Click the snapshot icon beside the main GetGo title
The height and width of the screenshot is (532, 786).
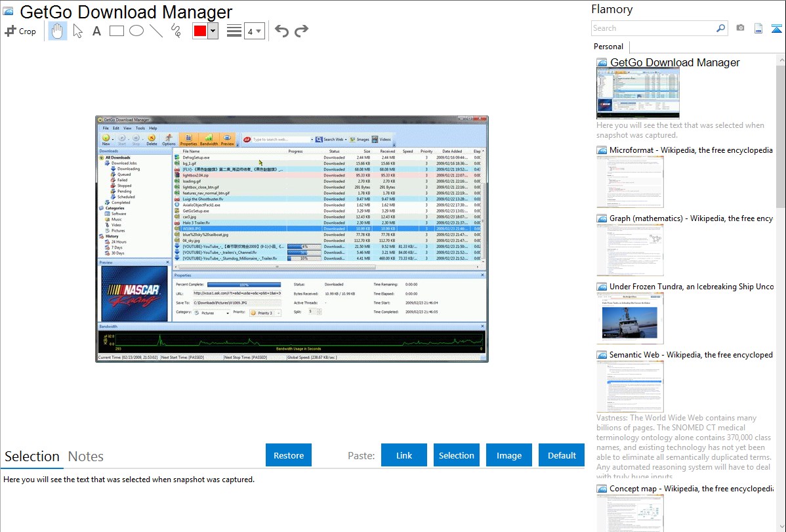[x=8, y=12]
